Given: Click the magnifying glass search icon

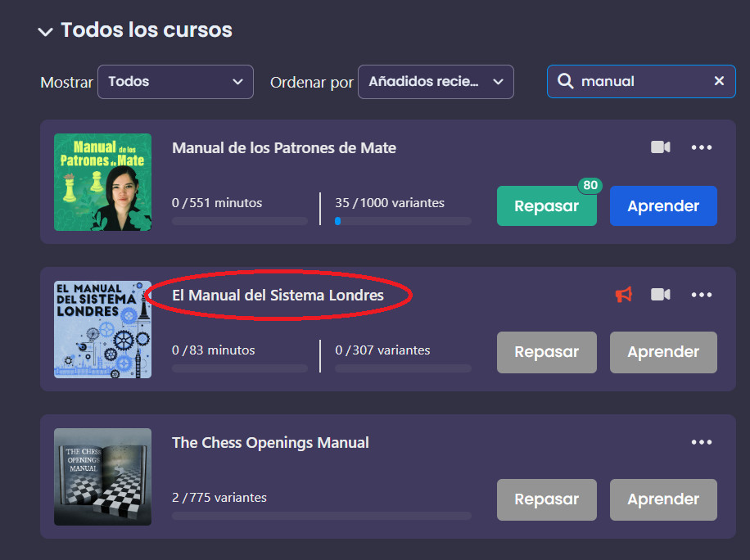Looking at the screenshot, I should (x=565, y=81).
